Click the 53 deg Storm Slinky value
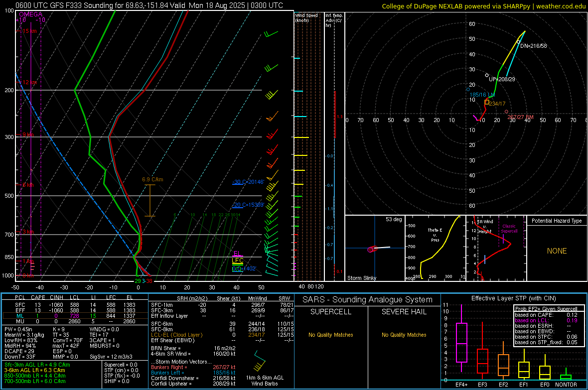This screenshot has width=588, height=390. [393, 219]
